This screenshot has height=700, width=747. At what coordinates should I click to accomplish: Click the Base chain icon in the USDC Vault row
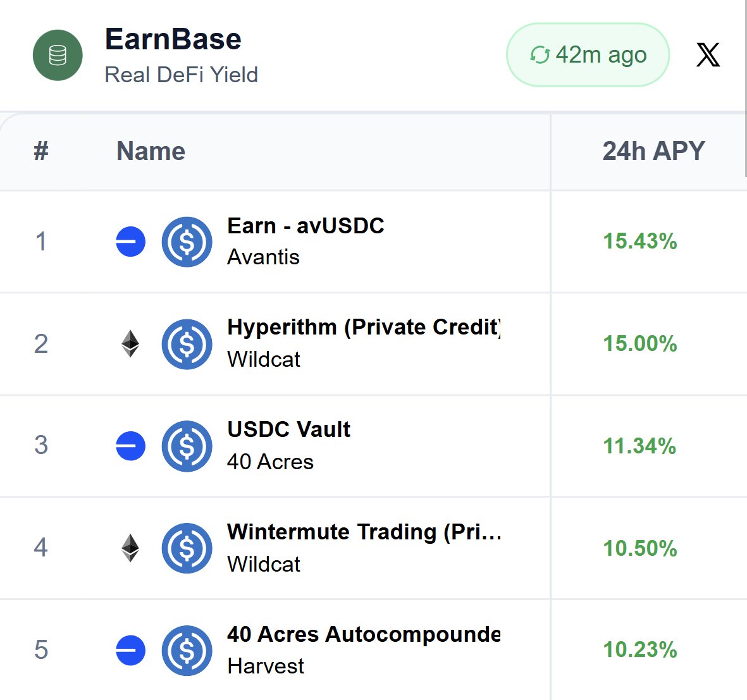pos(130,446)
